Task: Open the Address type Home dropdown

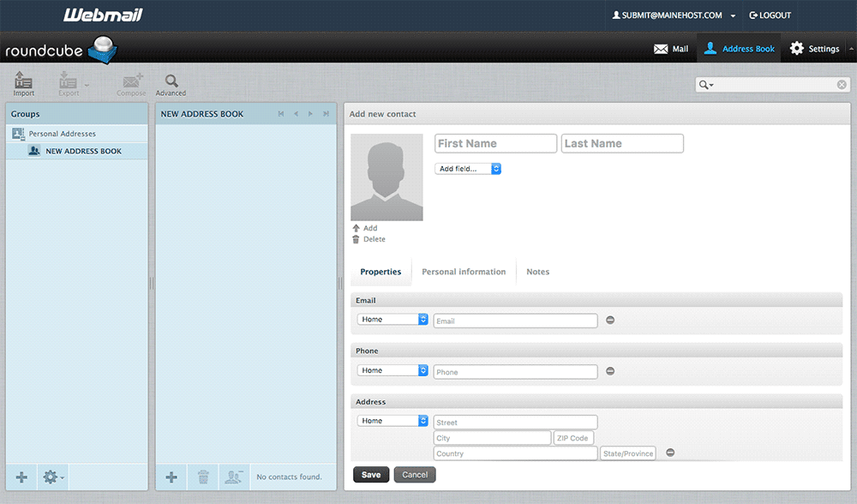Action: click(x=393, y=421)
